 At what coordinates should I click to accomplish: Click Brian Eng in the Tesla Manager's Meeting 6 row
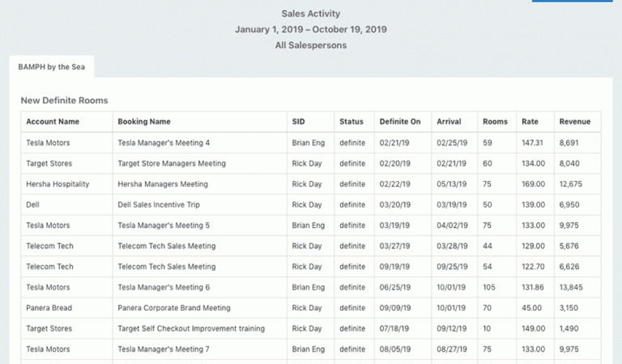click(308, 287)
